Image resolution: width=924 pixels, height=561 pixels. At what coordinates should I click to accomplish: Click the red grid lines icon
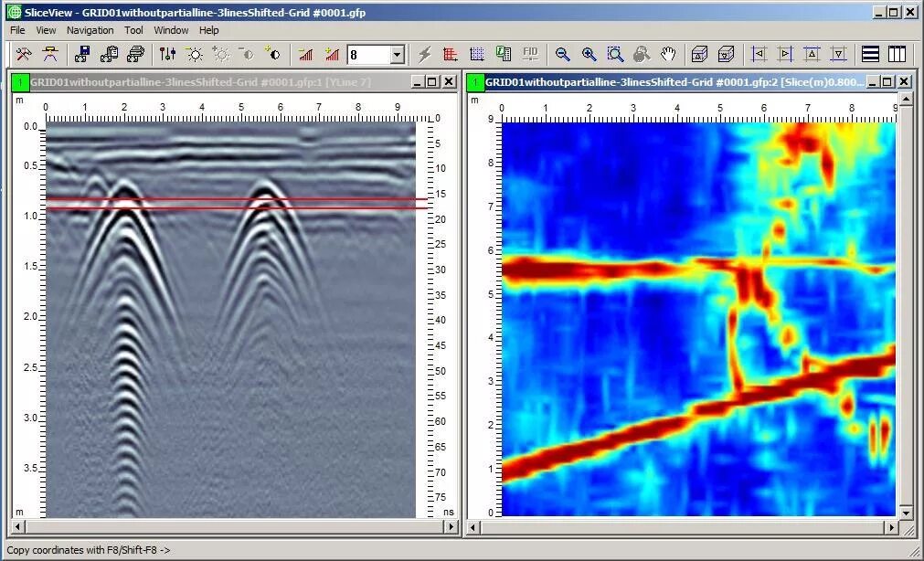[451, 54]
